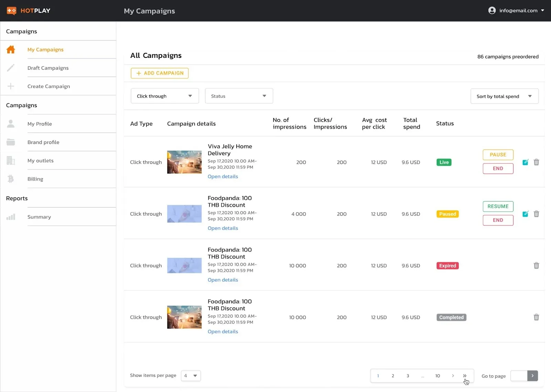Go to the next page arrow
This screenshot has width=551, height=392.
click(453, 376)
